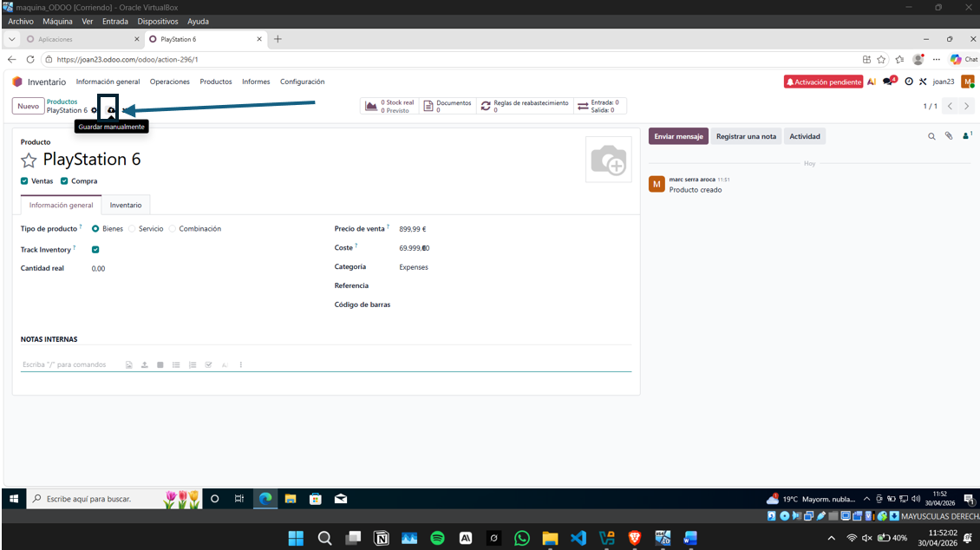Select the Combinación product type
This screenshot has width=980, height=550.
click(x=173, y=229)
